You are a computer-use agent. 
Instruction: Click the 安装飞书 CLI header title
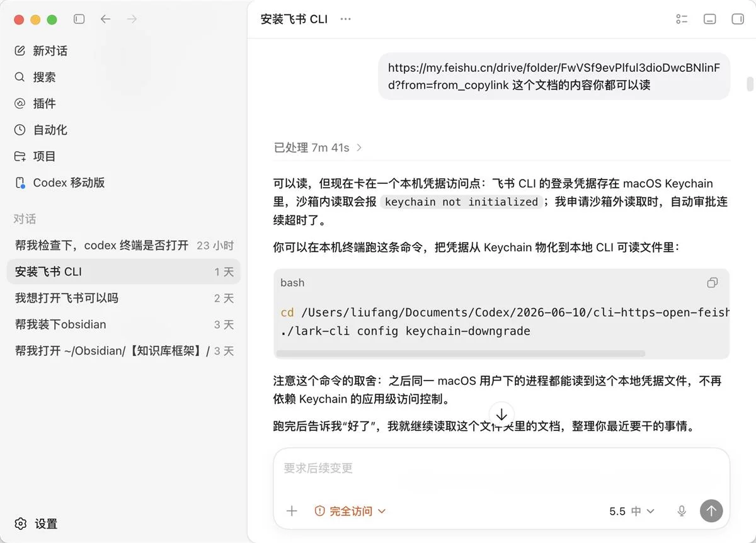click(x=294, y=19)
